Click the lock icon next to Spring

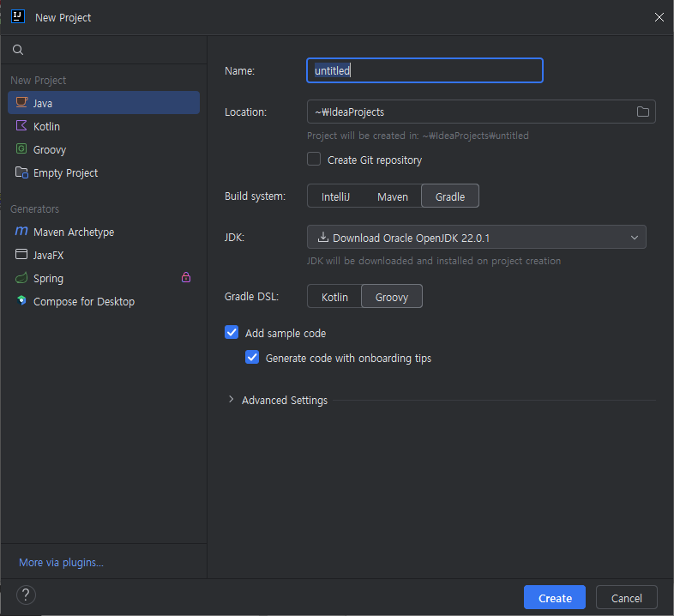click(186, 277)
